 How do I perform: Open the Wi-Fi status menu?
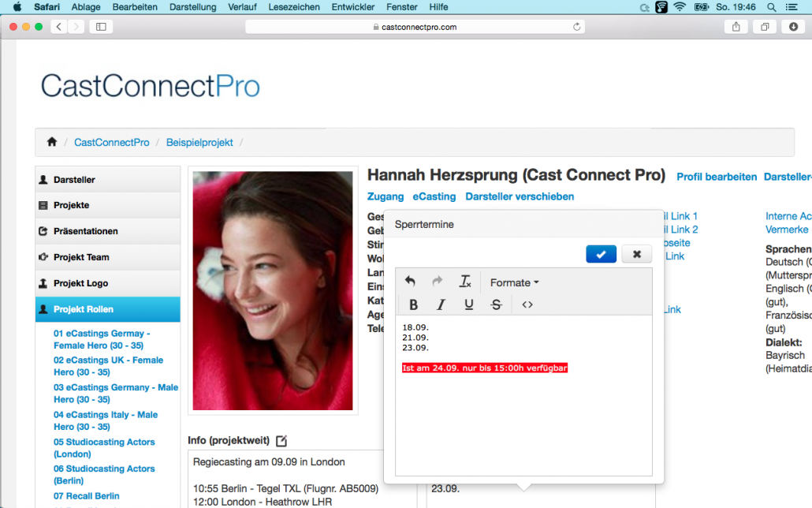680,7
